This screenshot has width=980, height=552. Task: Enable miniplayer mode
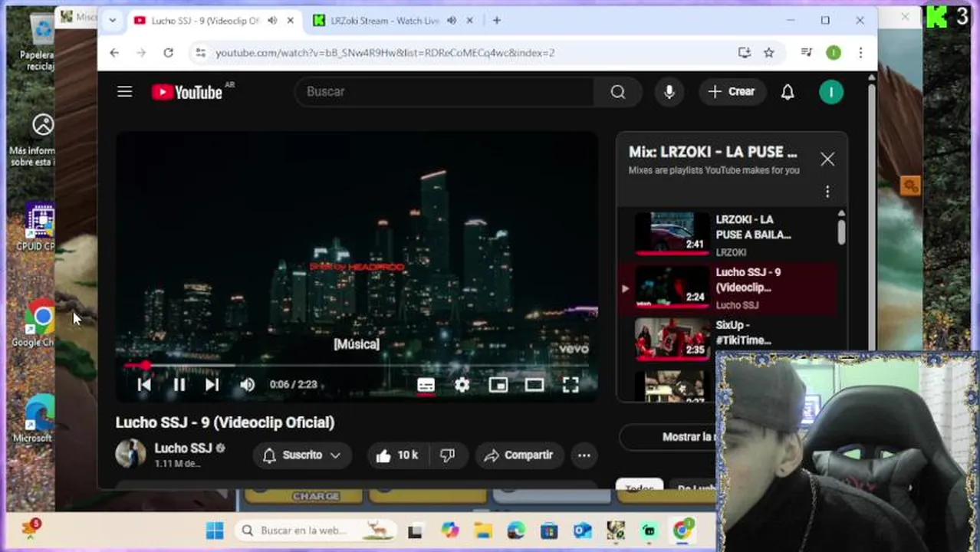click(498, 385)
